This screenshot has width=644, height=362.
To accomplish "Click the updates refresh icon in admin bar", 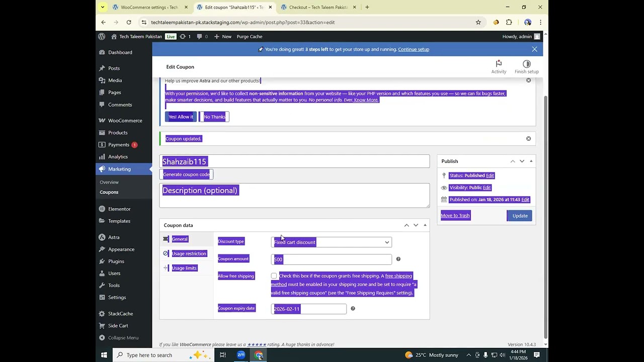I will pos(183,36).
